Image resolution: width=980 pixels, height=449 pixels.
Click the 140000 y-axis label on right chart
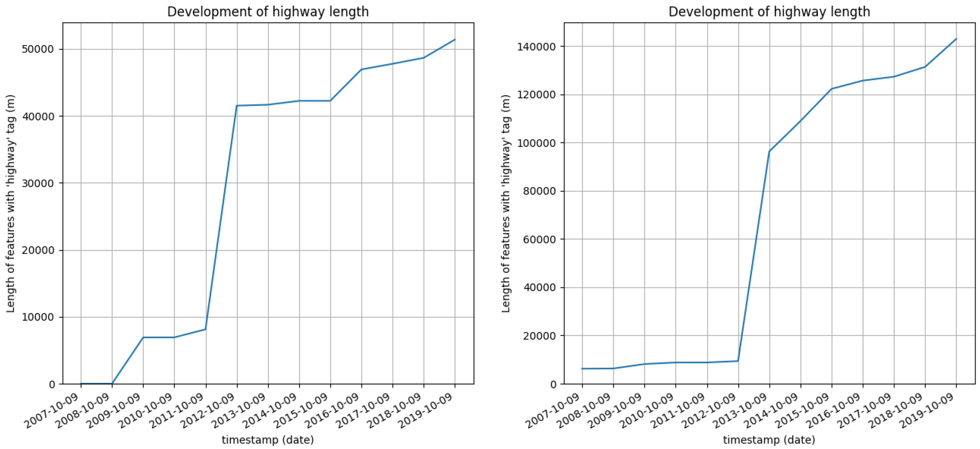tap(537, 47)
